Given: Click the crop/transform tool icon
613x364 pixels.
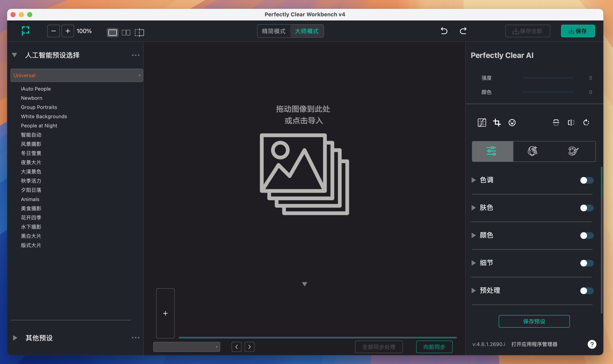Looking at the screenshot, I should click(497, 122).
